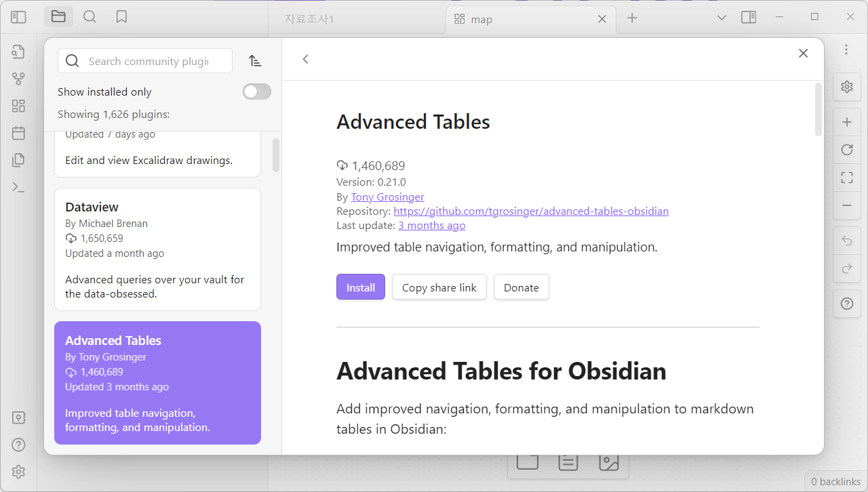The height and width of the screenshot is (492, 868).
Task: Select the Excalidraw plugin card
Action: tap(157, 154)
